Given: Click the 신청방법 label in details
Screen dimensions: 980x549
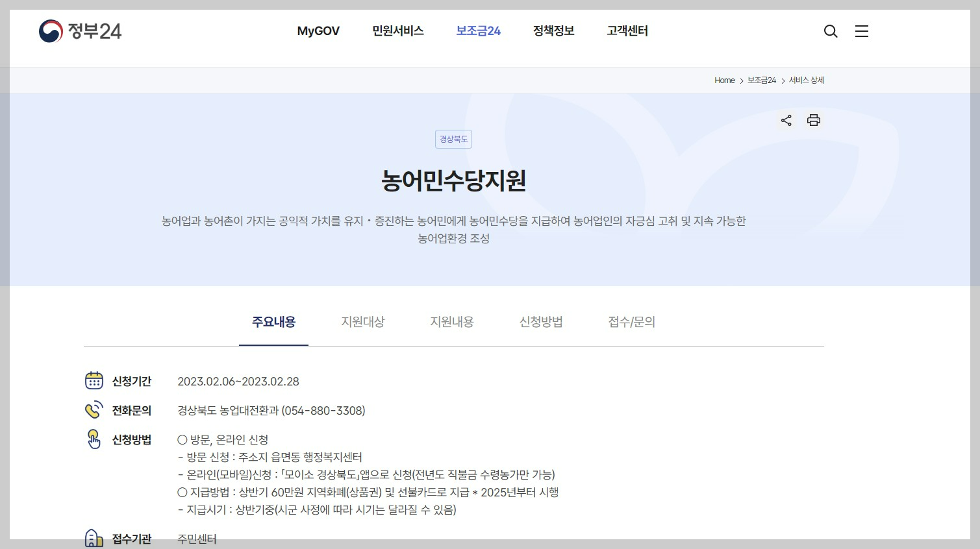Looking at the screenshot, I should pyautogui.click(x=132, y=440).
